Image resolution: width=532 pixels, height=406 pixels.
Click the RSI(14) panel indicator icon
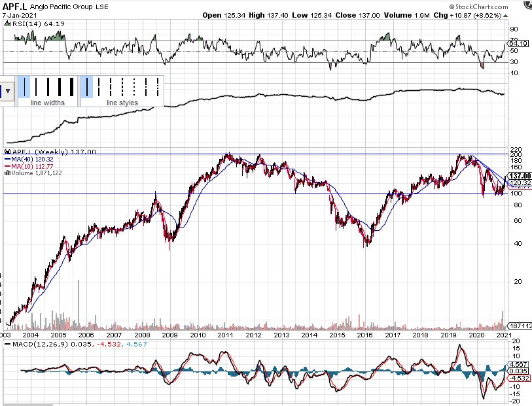tap(7, 24)
